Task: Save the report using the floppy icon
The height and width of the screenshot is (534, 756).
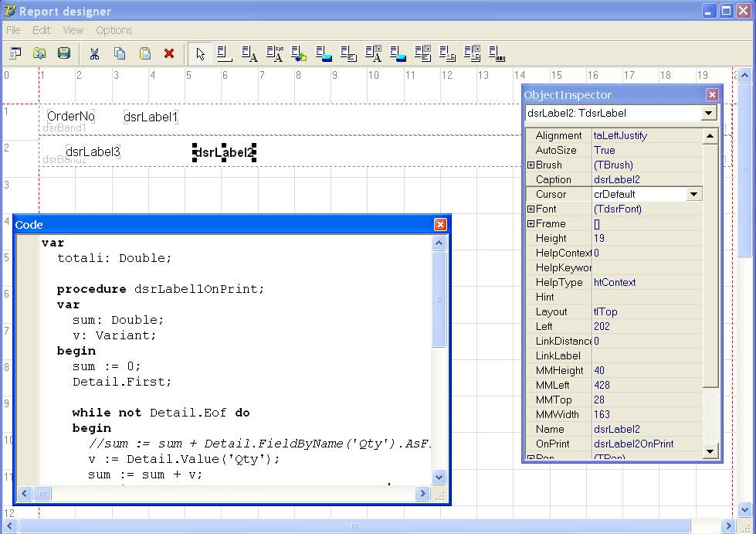Action: [x=64, y=53]
